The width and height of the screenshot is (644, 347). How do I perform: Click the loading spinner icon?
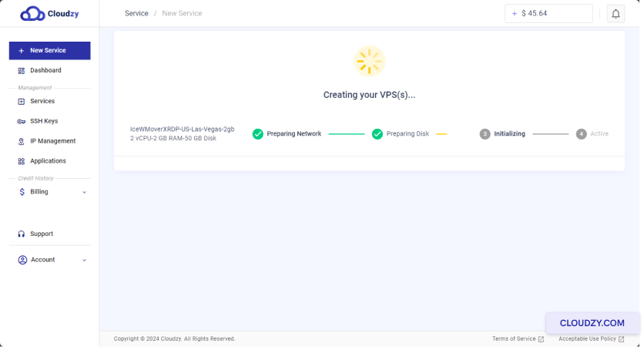pyautogui.click(x=369, y=61)
